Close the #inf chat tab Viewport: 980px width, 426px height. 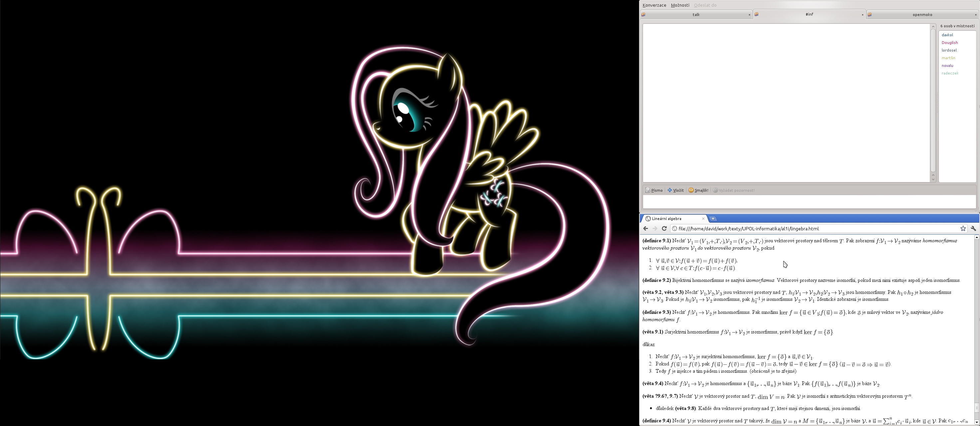point(862,15)
